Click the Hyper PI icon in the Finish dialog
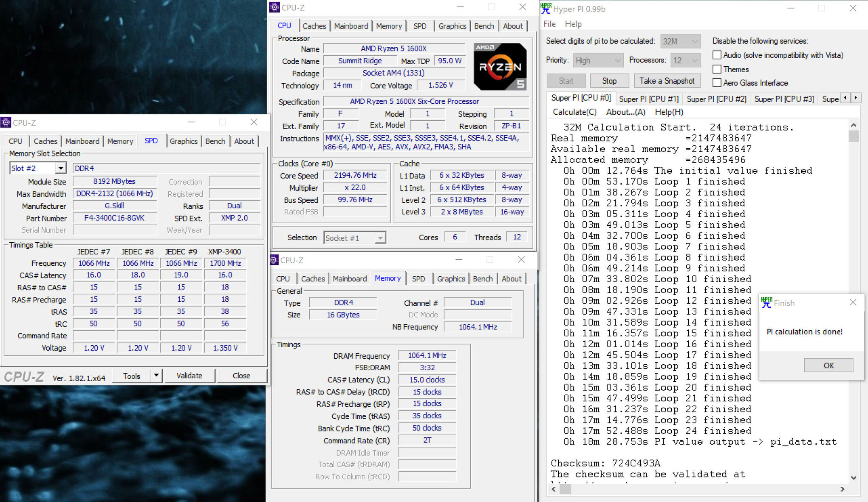 coord(766,303)
